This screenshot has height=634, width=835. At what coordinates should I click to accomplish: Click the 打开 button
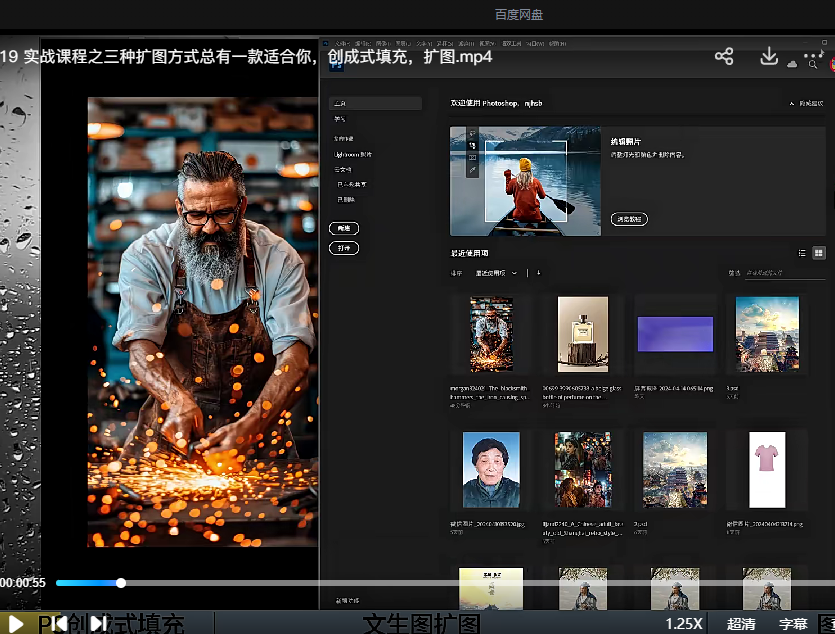pyautogui.click(x=344, y=248)
